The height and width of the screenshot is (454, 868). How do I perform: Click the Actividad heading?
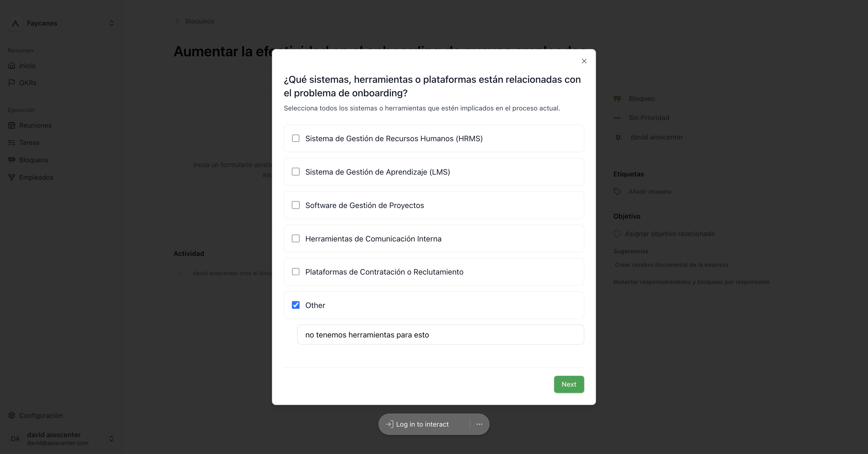pos(189,253)
